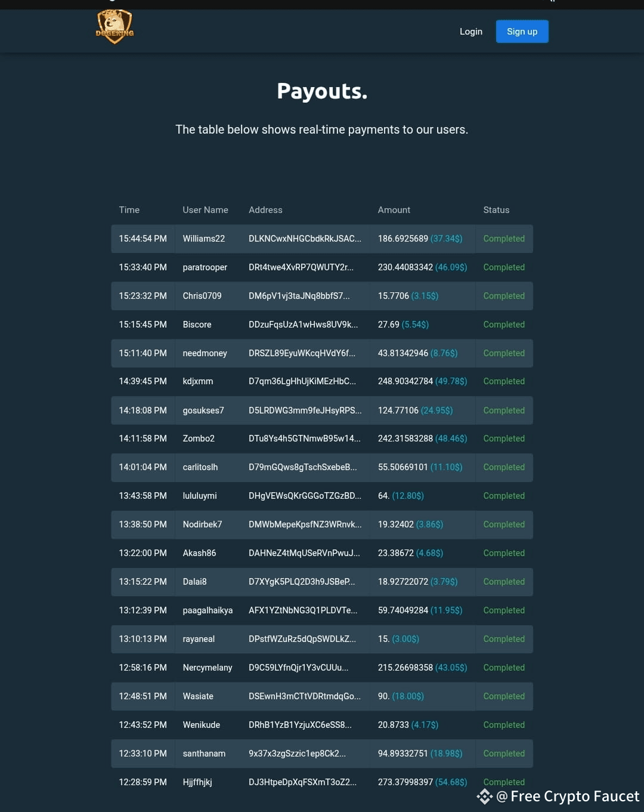Click the paratrooper wallet address DRt4twe4XvRP7...
Screen dimensions: 644x812
click(x=301, y=267)
